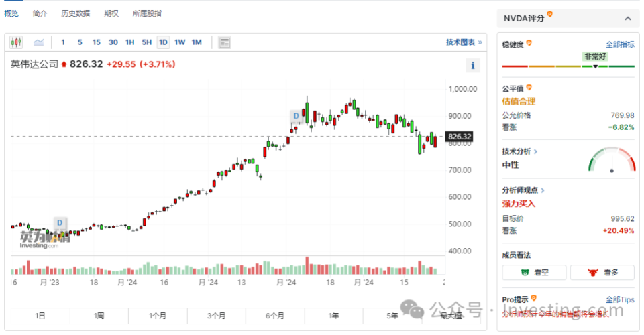Select the 1D chart interval

point(163,42)
